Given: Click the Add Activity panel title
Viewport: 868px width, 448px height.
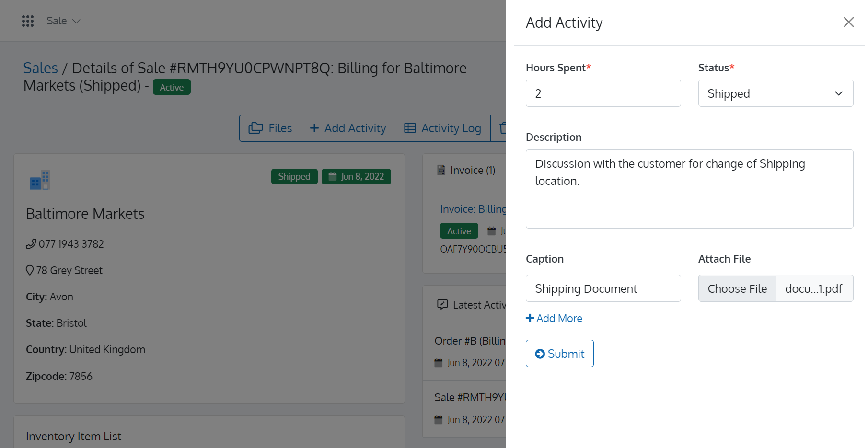Looking at the screenshot, I should click(564, 23).
